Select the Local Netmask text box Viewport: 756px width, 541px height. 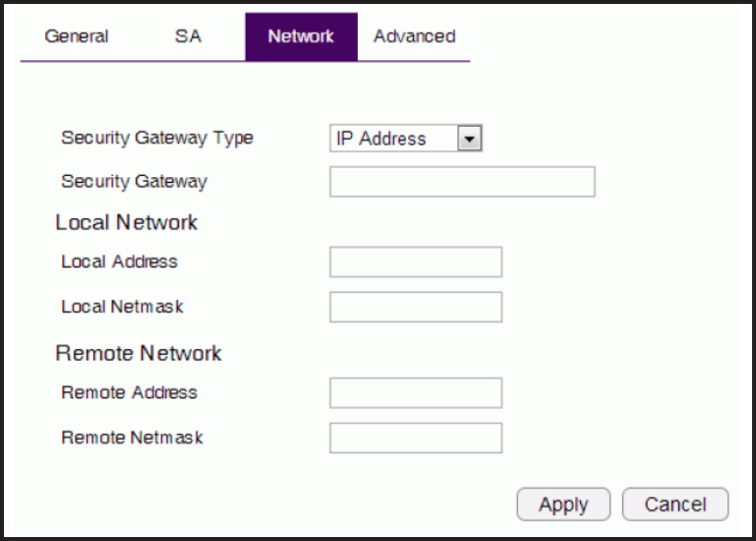[416, 307]
